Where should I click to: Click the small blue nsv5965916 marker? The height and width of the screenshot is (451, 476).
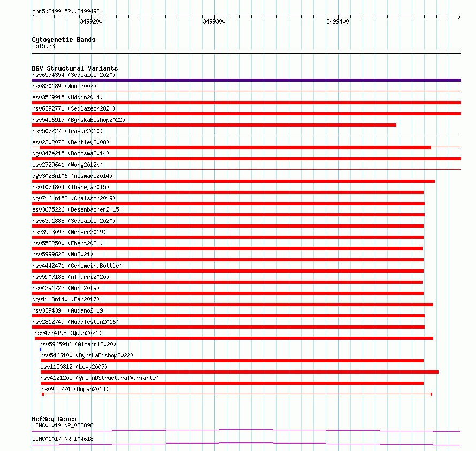(40, 349)
